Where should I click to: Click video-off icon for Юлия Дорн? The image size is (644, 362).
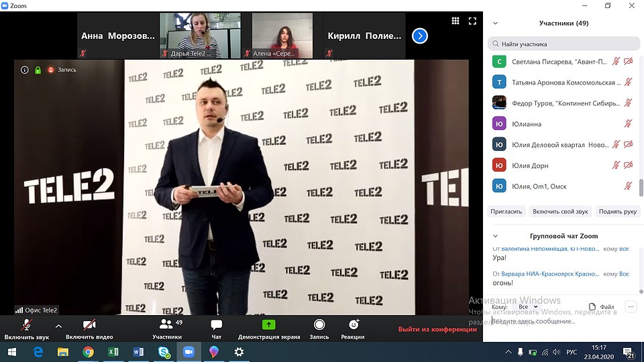(628, 166)
